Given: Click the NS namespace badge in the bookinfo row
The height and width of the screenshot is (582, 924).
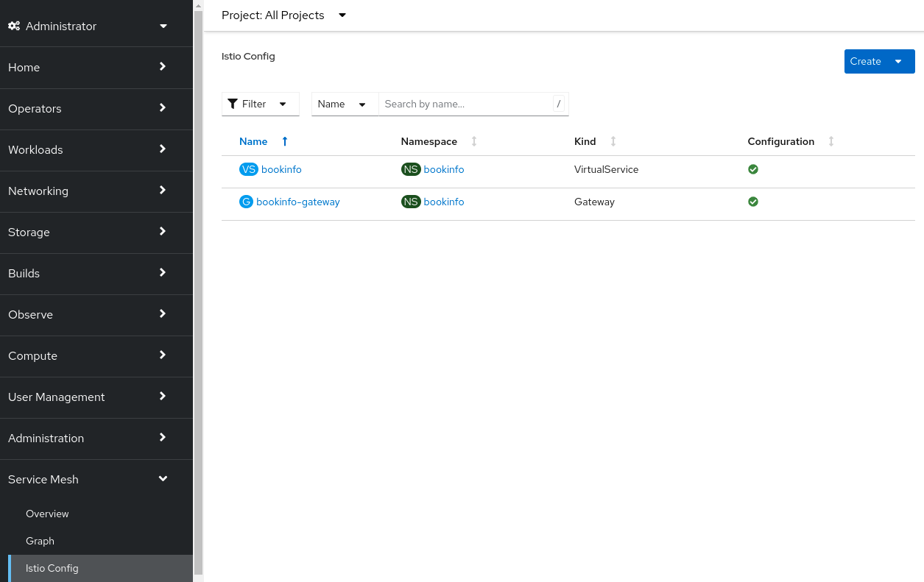Looking at the screenshot, I should 411,169.
